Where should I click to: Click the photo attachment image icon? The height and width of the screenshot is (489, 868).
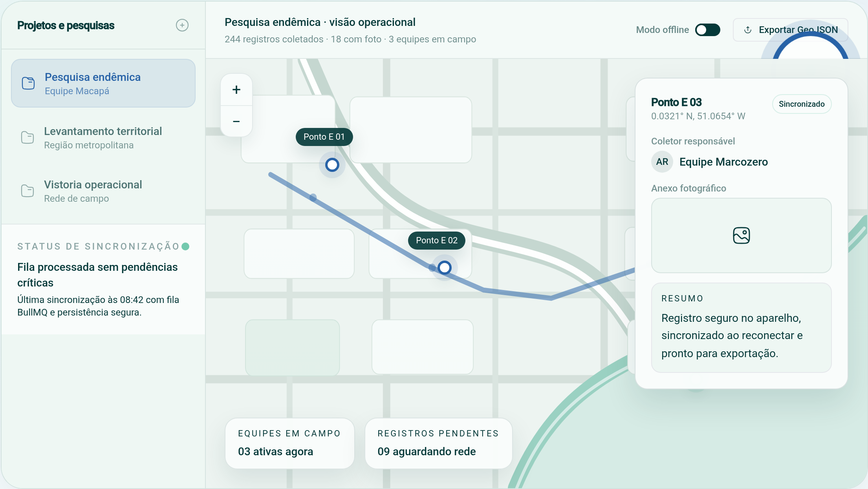(741, 235)
